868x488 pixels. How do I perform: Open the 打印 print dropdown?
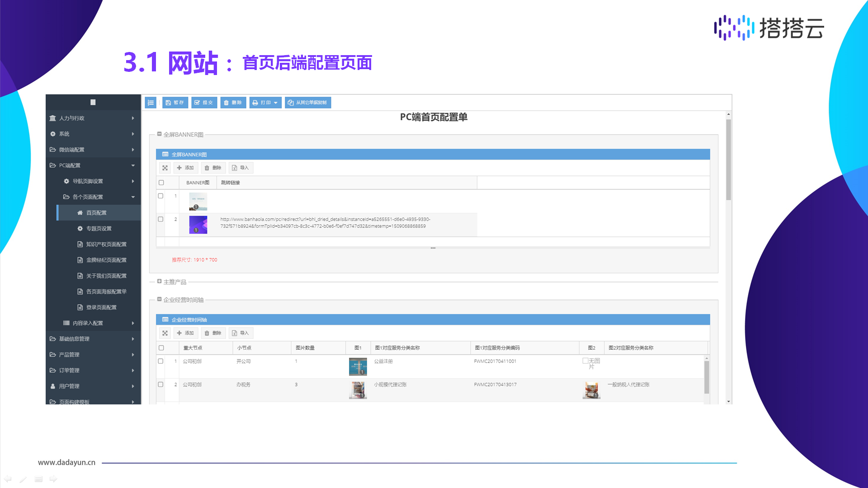tap(265, 103)
